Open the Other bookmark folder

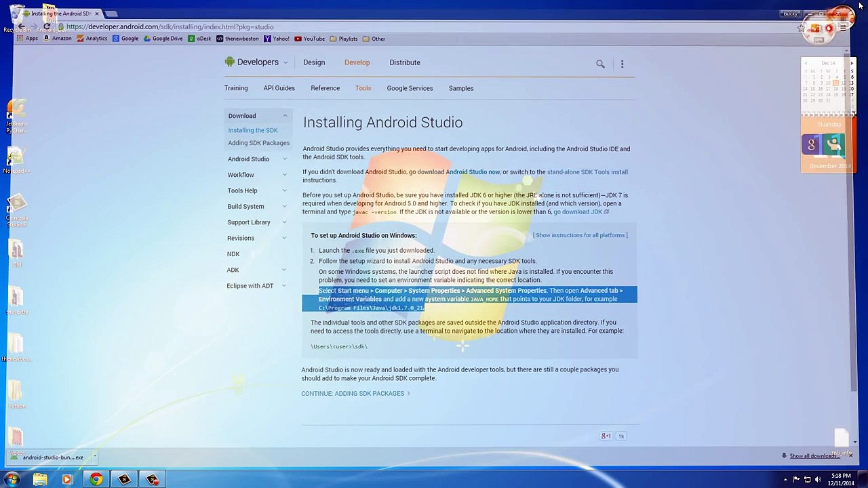coord(374,39)
